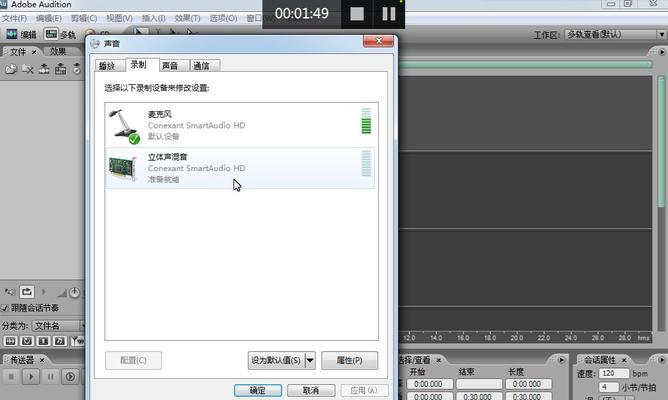
Task: Open dropdown arrow beside 设为默认值(S)
Action: (310, 360)
